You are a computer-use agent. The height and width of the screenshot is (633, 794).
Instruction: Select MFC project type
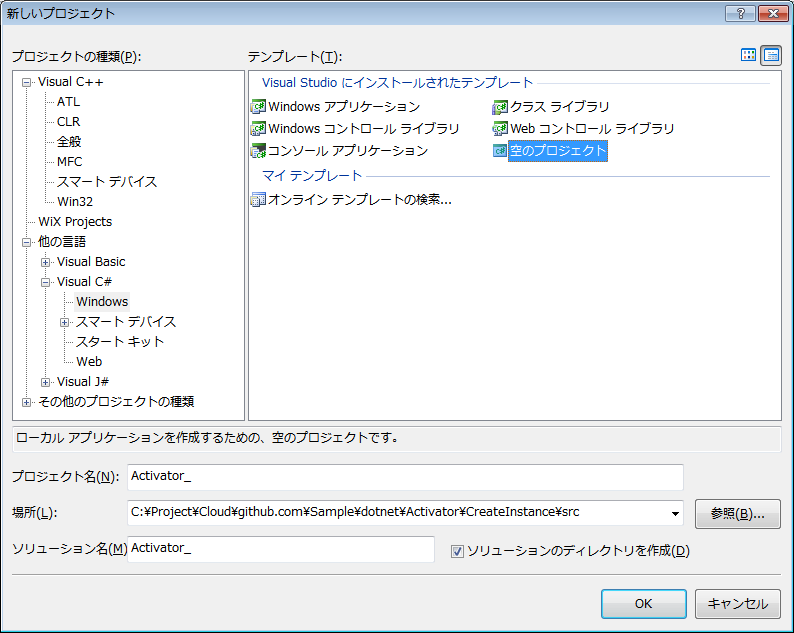[x=69, y=162]
